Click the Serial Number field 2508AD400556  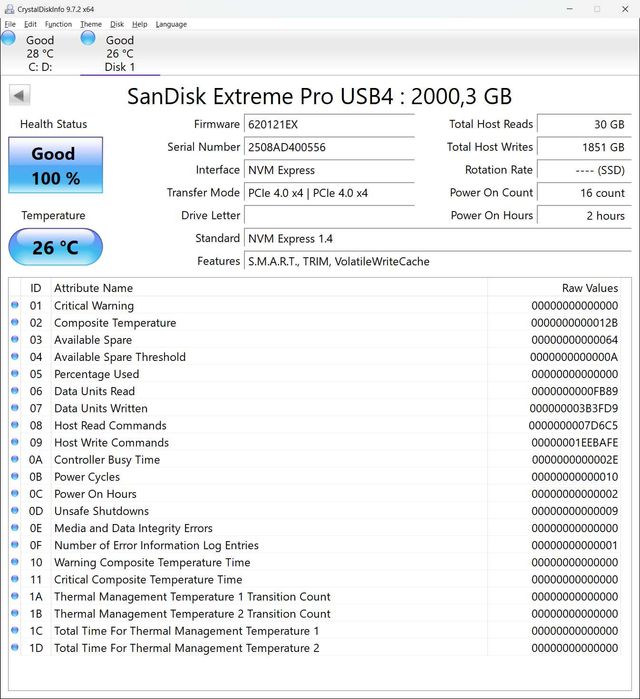point(329,147)
